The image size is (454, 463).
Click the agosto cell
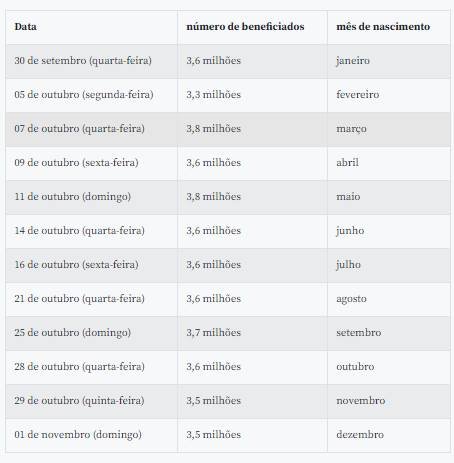click(389, 299)
